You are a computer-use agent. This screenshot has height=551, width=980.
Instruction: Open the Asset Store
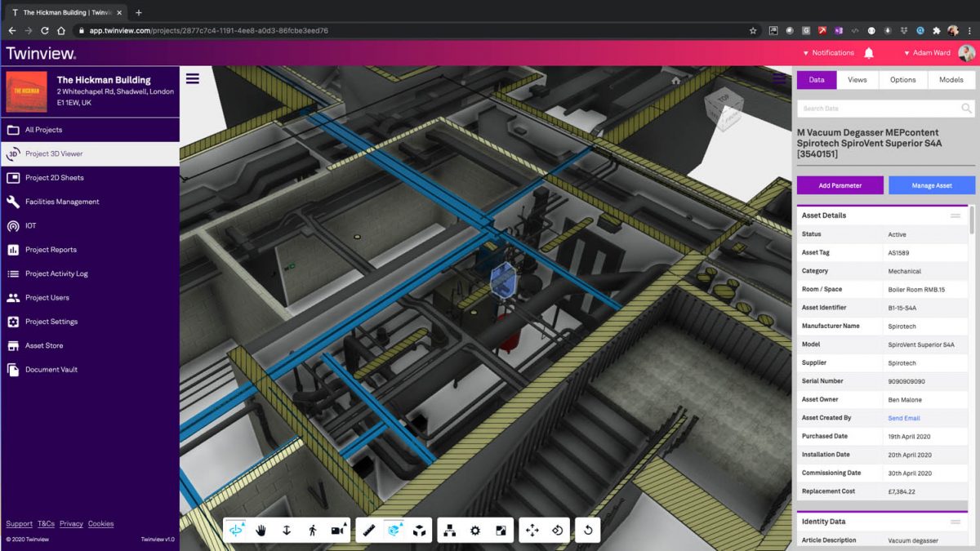point(90,345)
